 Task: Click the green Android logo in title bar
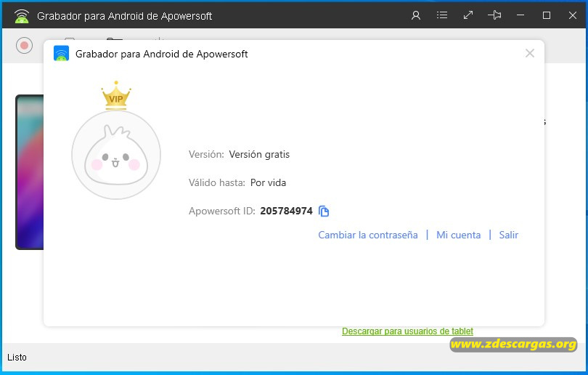pyautogui.click(x=22, y=16)
